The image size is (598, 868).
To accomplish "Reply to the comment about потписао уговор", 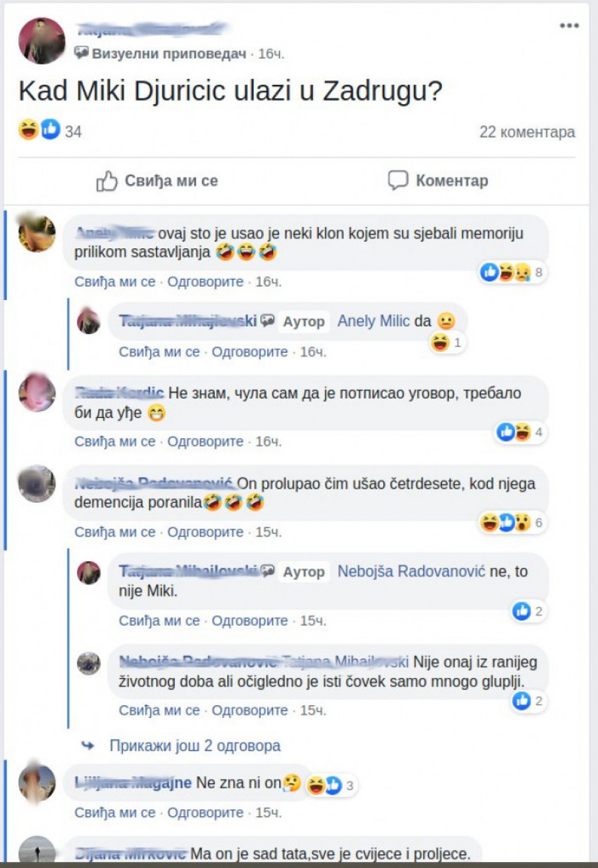I will point(205,441).
